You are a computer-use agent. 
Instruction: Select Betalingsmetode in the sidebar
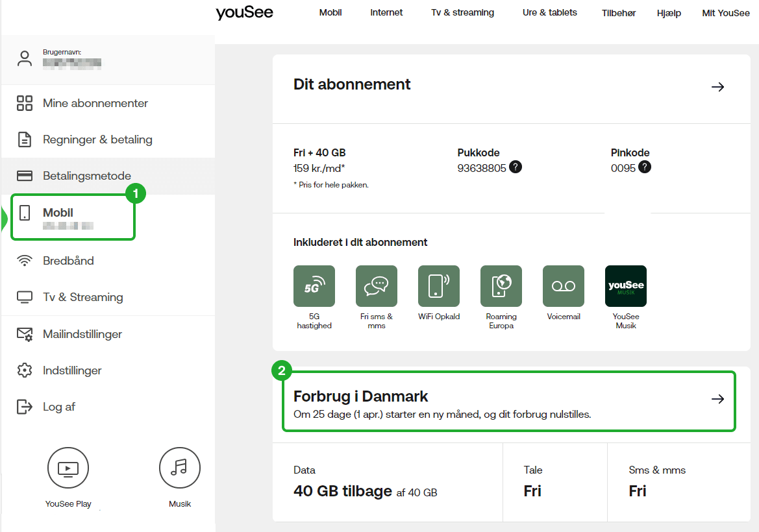coord(86,176)
